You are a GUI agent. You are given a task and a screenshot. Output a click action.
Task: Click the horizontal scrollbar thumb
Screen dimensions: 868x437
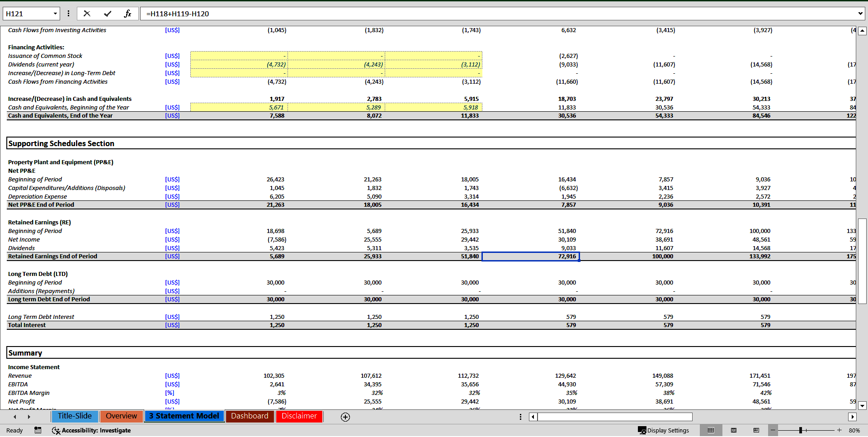pyautogui.click(x=615, y=417)
